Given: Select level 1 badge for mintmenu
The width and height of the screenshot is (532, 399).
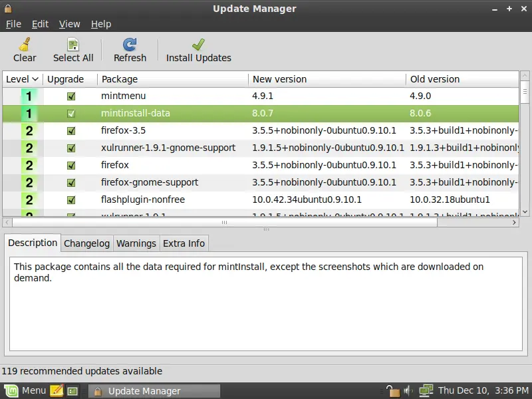Looking at the screenshot, I should tap(29, 96).
